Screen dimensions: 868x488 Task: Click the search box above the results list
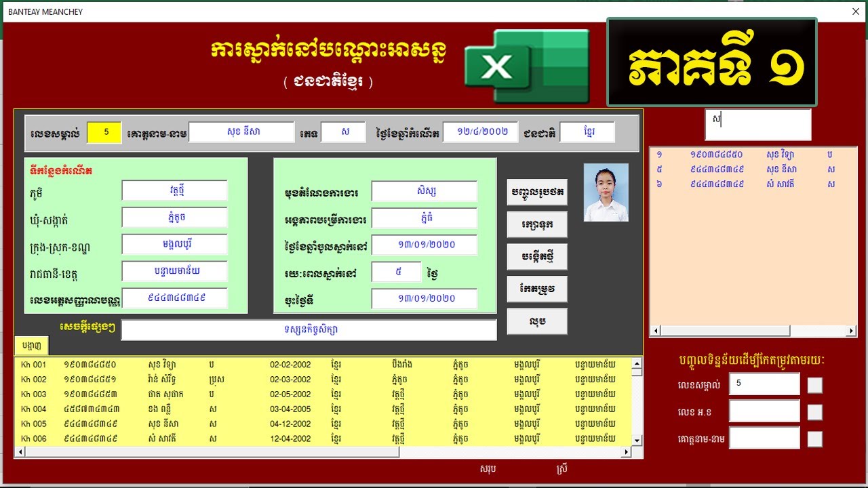[x=758, y=125]
